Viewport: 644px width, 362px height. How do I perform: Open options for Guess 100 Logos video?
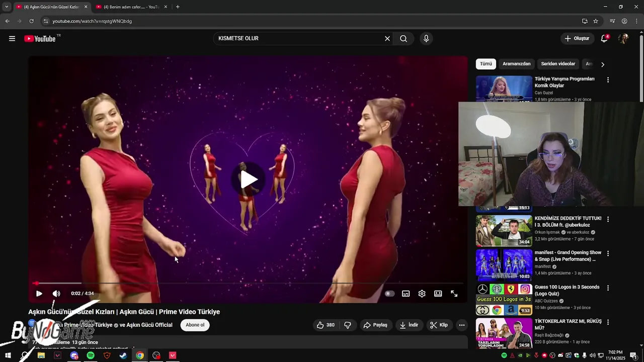(x=608, y=288)
